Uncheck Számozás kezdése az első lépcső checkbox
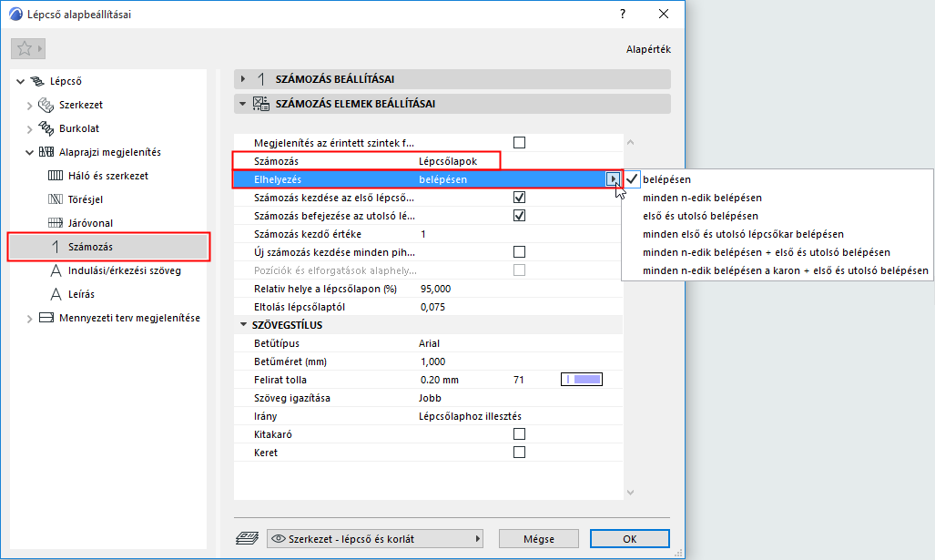Viewport: 935px width, 560px height. [x=519, y=198]
